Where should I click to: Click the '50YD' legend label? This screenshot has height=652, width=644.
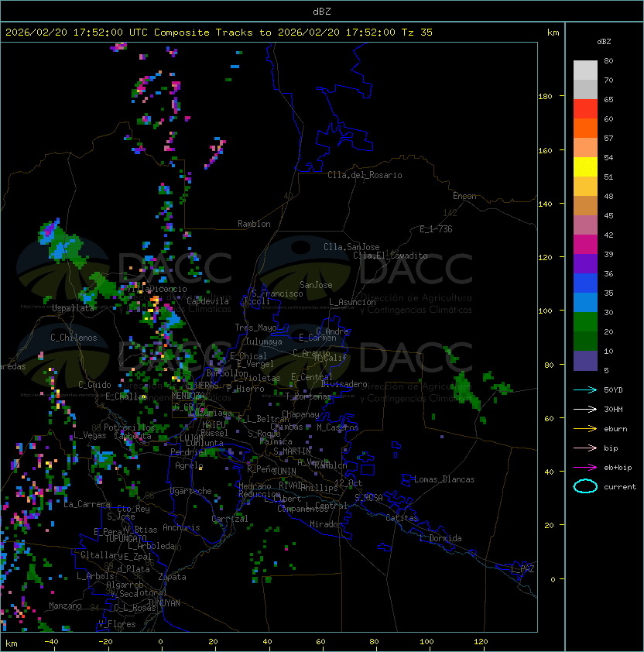pyautogui.click(x=613, y=390)
